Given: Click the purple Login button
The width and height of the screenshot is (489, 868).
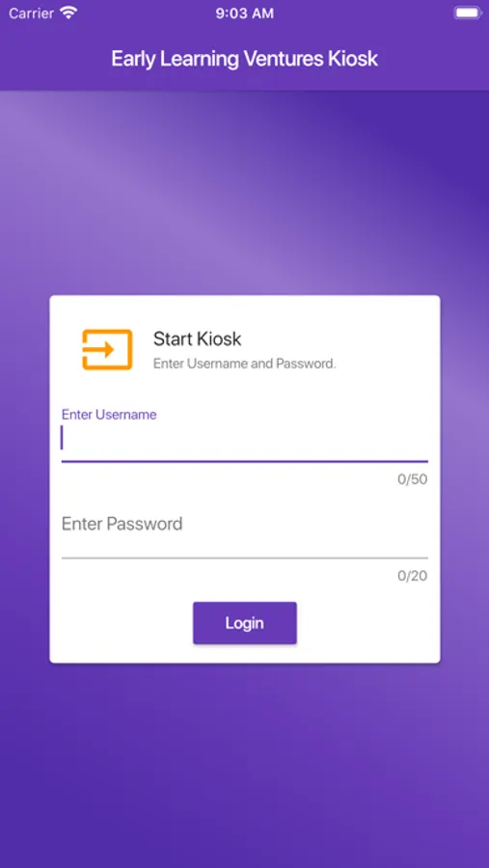Looking at the screenshot, I should pos(245,623).
